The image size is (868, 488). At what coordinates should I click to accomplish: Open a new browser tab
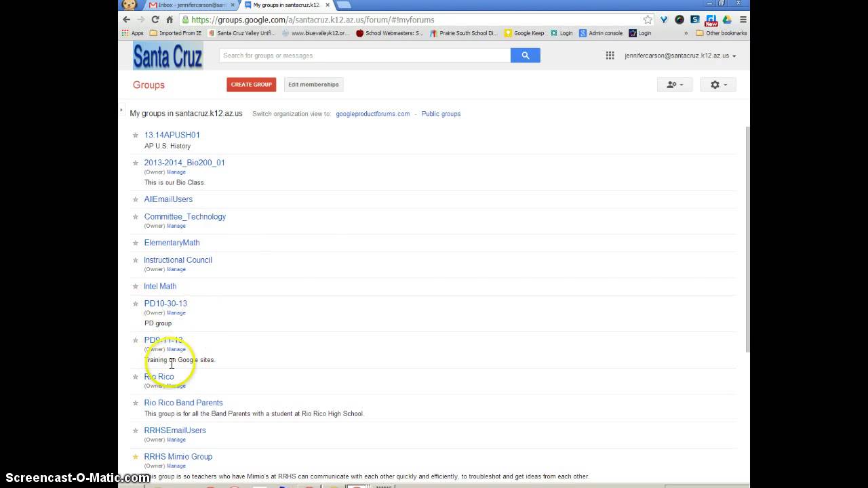click(343, 5)
